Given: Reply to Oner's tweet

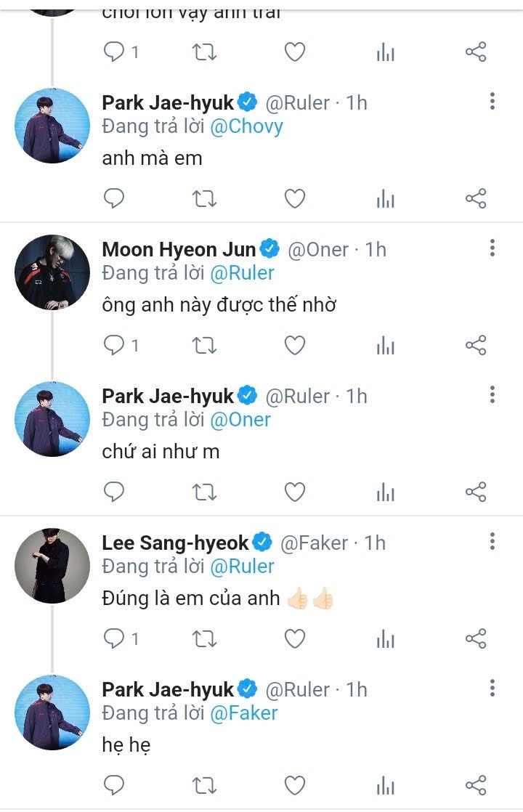Looking at the screenshot, I should tap(114, 345).
